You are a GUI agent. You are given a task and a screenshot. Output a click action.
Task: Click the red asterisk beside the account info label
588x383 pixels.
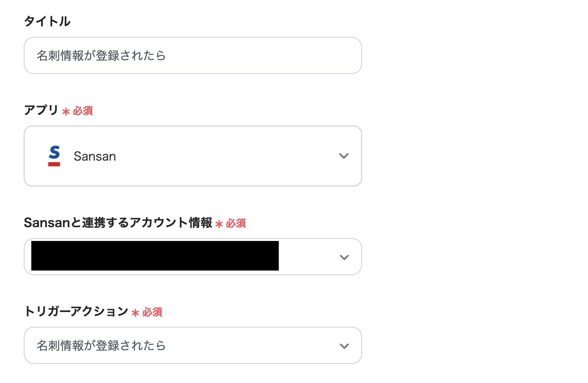click(x=219, y=224)
